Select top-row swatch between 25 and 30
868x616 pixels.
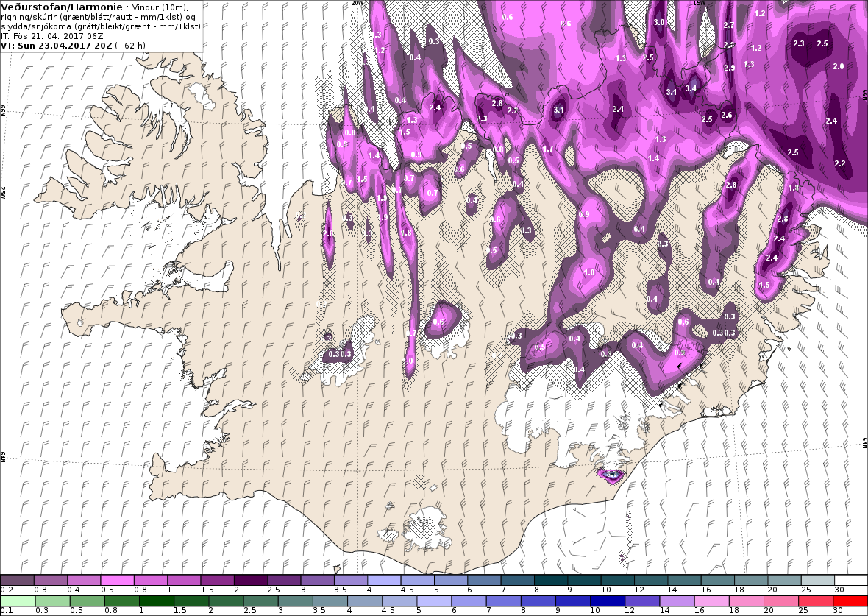tap(818, 580)
